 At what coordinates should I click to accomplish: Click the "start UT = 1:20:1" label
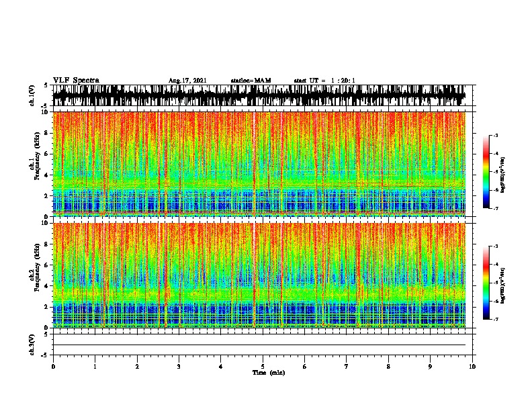(x=324, y=81)
